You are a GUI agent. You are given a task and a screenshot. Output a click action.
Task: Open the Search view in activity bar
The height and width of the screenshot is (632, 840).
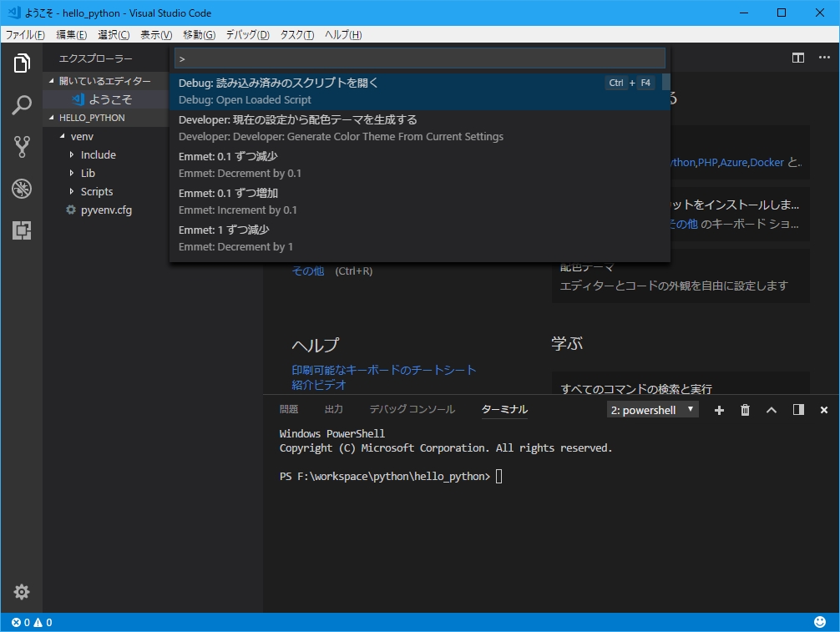[22, 104]
